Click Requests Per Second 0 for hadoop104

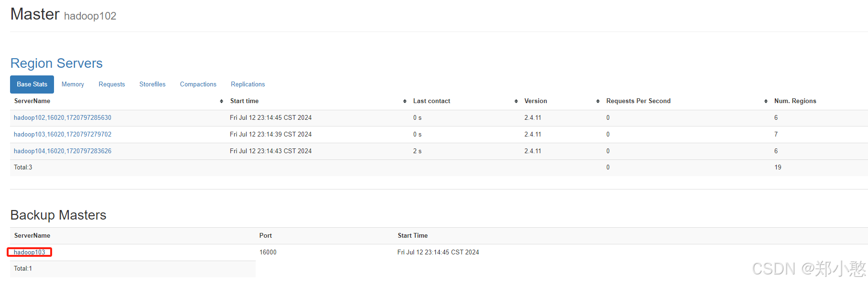[608, 151]
